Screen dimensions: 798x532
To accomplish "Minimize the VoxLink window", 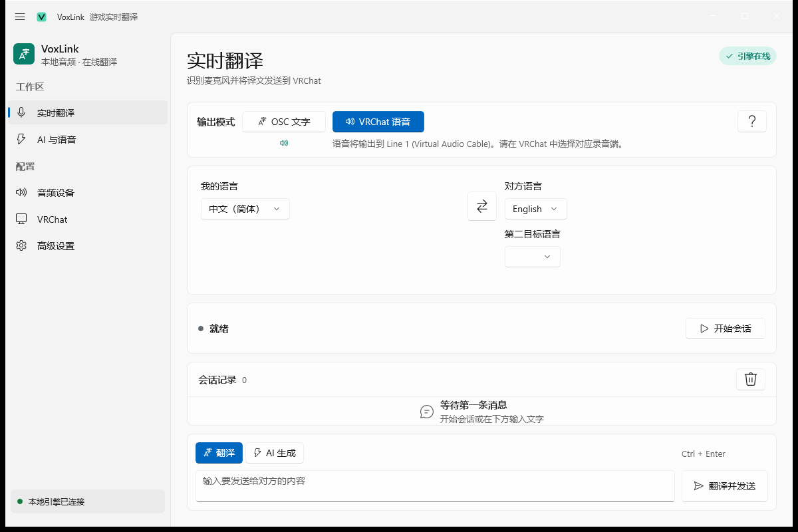I will click(x=714, y=17).
